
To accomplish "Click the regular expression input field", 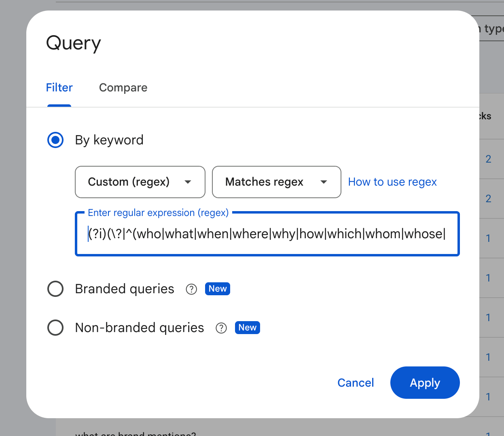I will pos(267,234).
